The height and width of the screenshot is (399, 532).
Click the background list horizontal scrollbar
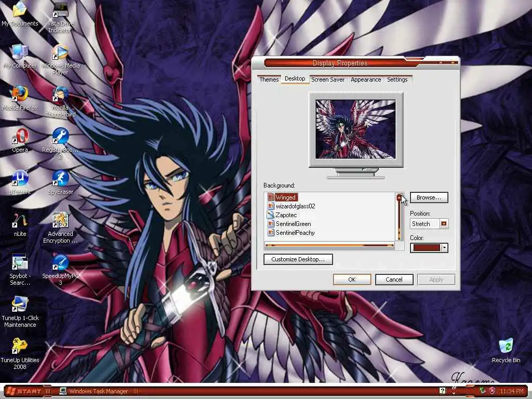(x=329, y=245)
